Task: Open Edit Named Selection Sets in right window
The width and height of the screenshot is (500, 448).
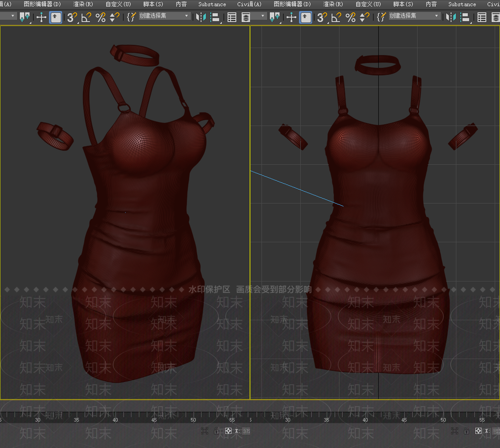Action: 381,17
